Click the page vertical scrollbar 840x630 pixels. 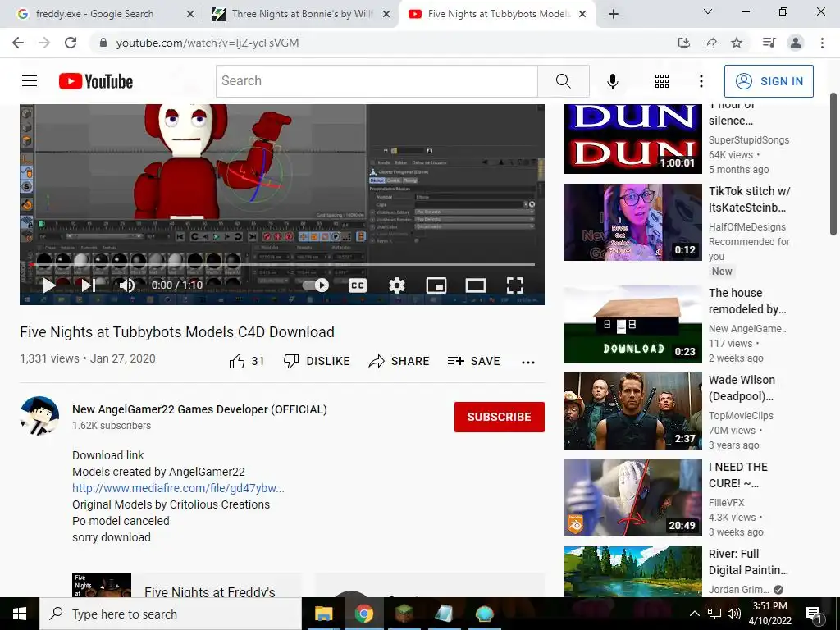click(x=833, y=164)
